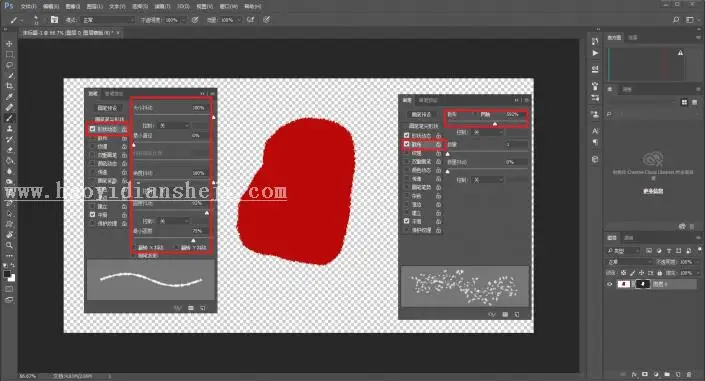
Task: Enable airbrush build-up in the options bar
Action: pos(250,20)
